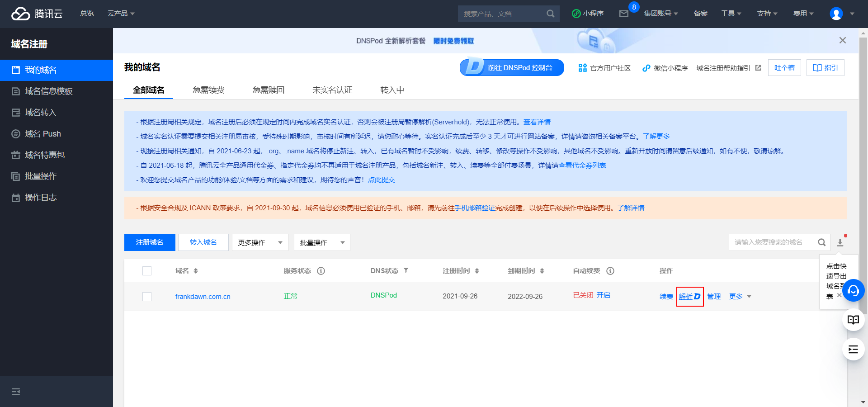Open the 更多操作 dropdown
The height and width of the screenshot is (407, 868).
(260, 242)
